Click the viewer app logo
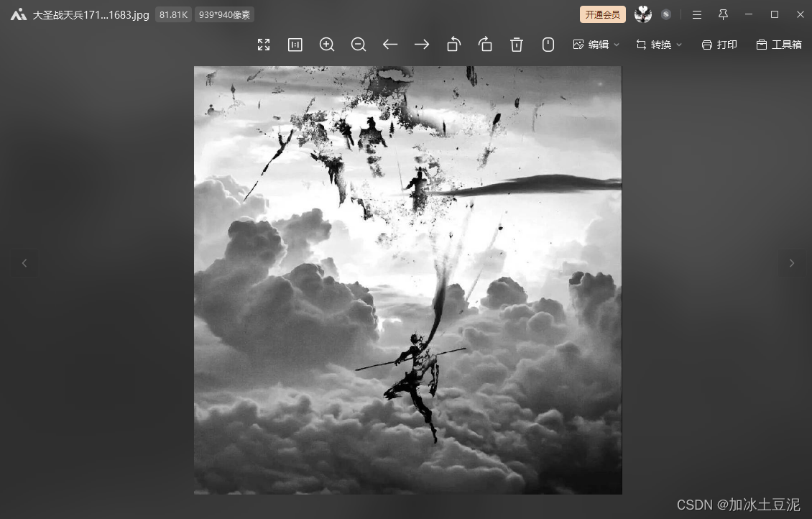The image size is (812, 519). coord(19,14)
